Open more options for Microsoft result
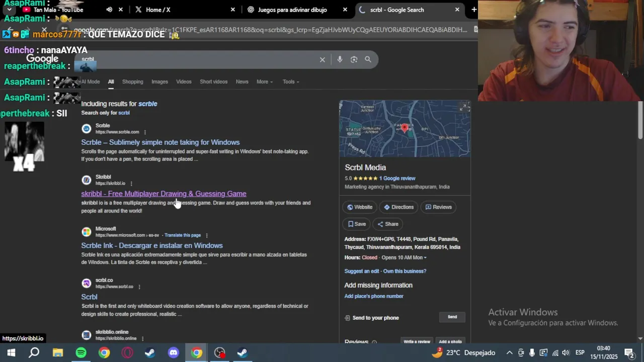This screenshot has height=362, width=644. pos(206,235)
